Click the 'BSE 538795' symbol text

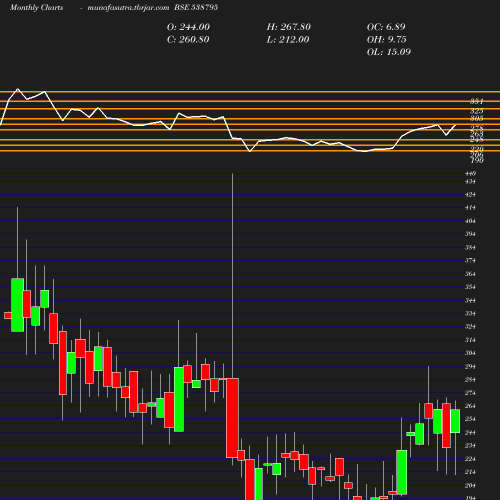[x=196, y=7]
